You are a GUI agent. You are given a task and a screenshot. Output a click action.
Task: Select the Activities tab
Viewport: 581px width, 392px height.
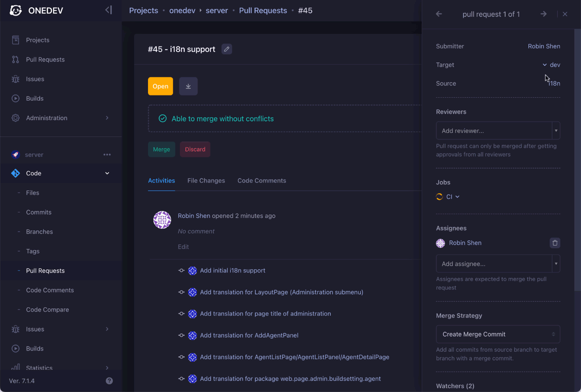click(162, 181)
